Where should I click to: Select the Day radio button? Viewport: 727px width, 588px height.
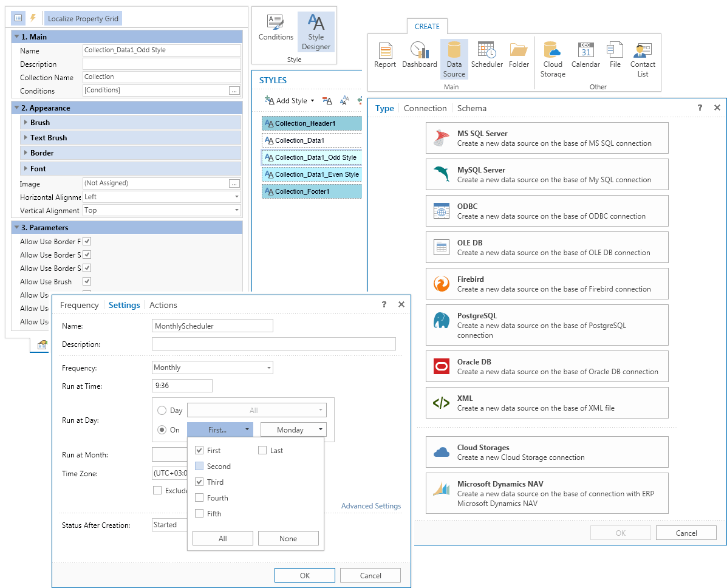coord(162,411)
